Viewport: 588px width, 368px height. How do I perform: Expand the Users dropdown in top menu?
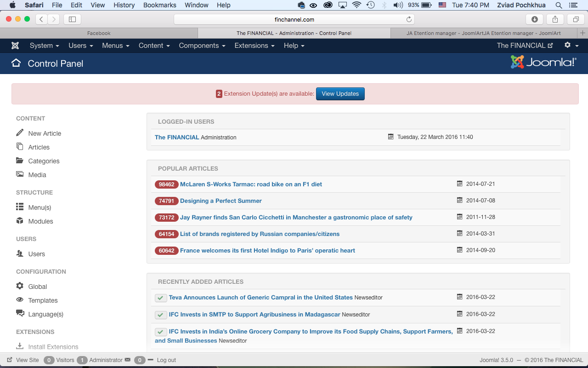point(81,46)
